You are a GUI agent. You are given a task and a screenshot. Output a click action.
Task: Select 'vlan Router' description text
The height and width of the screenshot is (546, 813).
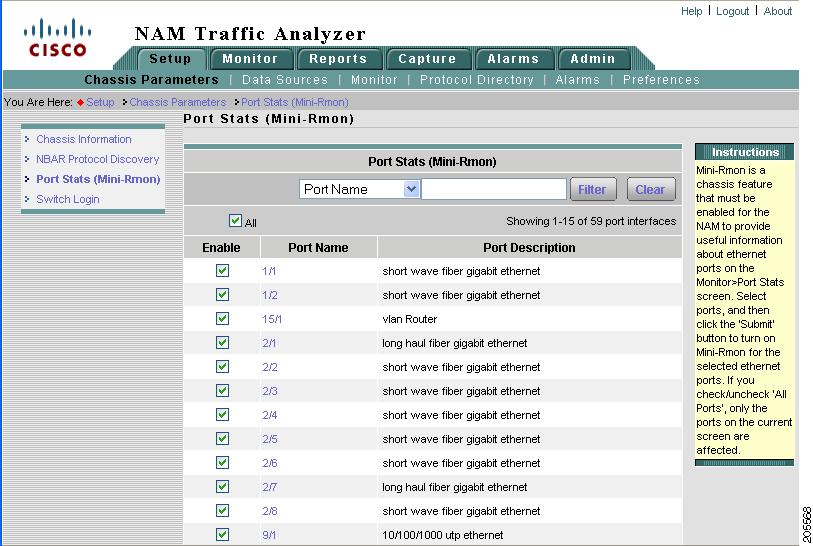pos(410,319)
